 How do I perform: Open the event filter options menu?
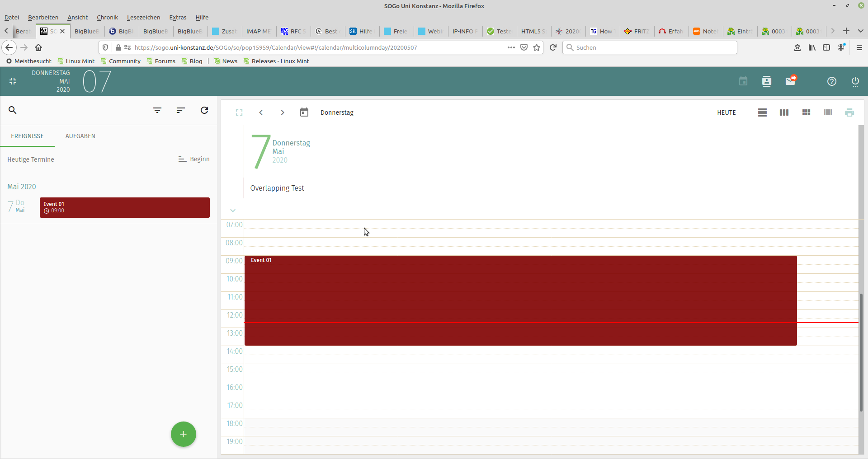(157, 110)
